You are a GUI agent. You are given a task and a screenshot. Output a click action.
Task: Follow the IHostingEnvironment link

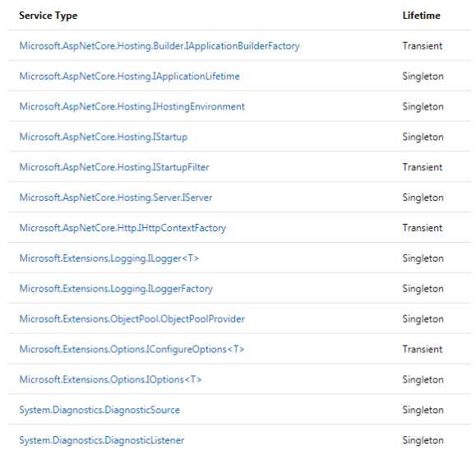[x=132, y=107]
